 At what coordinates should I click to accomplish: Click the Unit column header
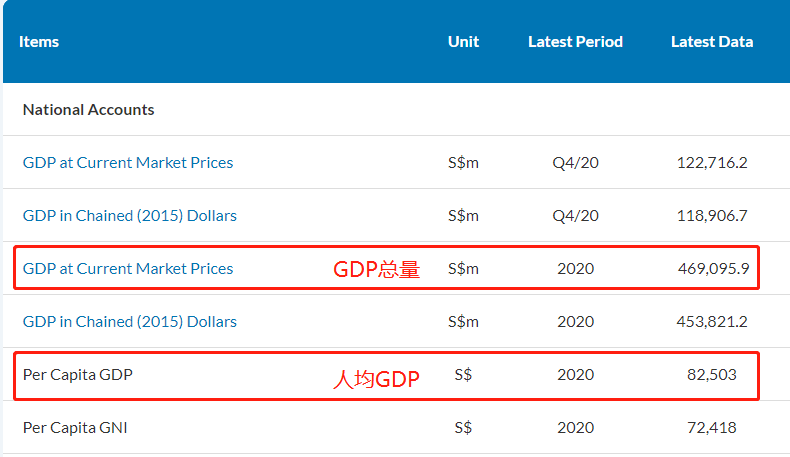pyautogui.click(x=463, y=41)
